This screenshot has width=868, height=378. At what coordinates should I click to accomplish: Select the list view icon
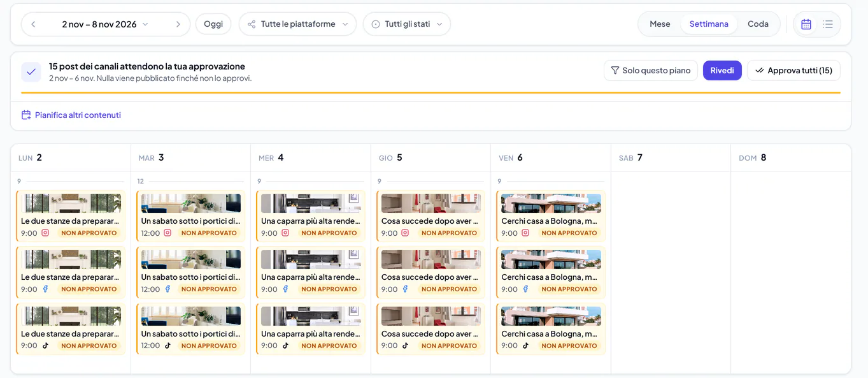[x=828, y=24]
